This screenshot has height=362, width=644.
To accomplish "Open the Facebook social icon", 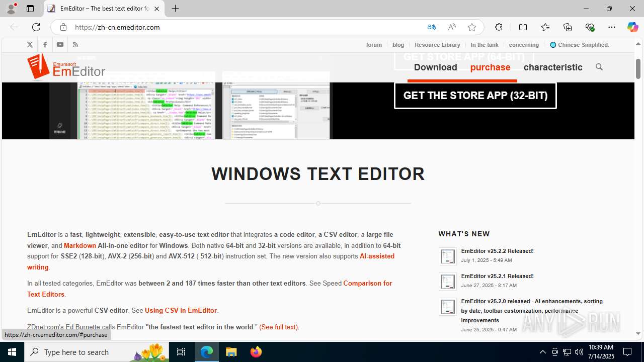I will [45, 45].
